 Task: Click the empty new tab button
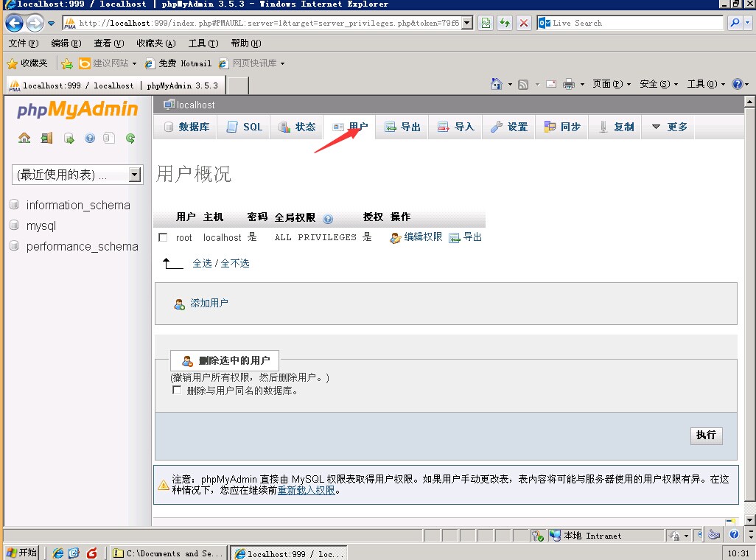click(238, 85)
